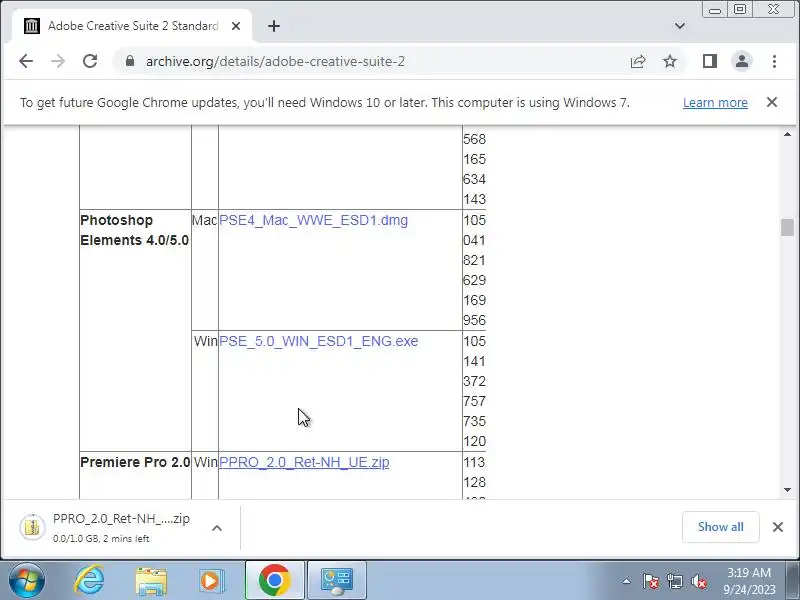Open Windows Explorer from the taskbar
Screen dimensions: 800x600
151,581
